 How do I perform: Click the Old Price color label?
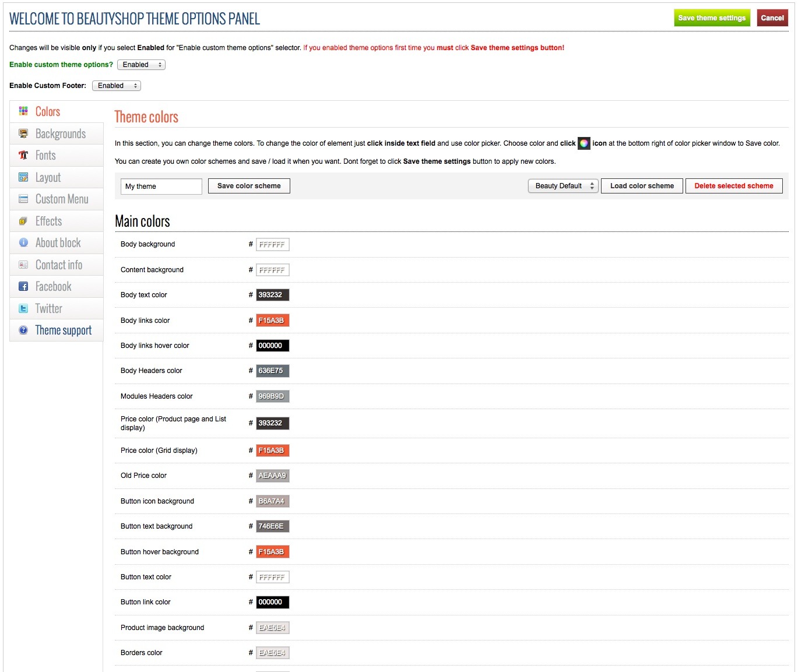[143, 476]
